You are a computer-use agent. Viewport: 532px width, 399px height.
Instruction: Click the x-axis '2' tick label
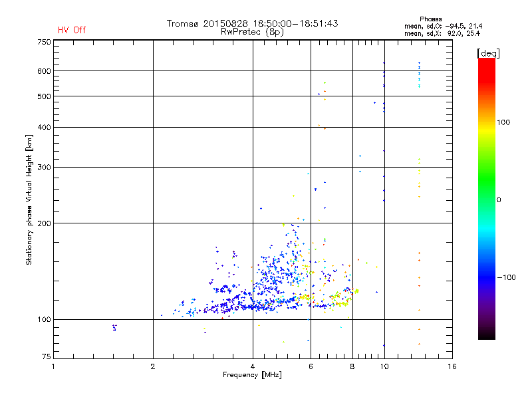point(153,366)
